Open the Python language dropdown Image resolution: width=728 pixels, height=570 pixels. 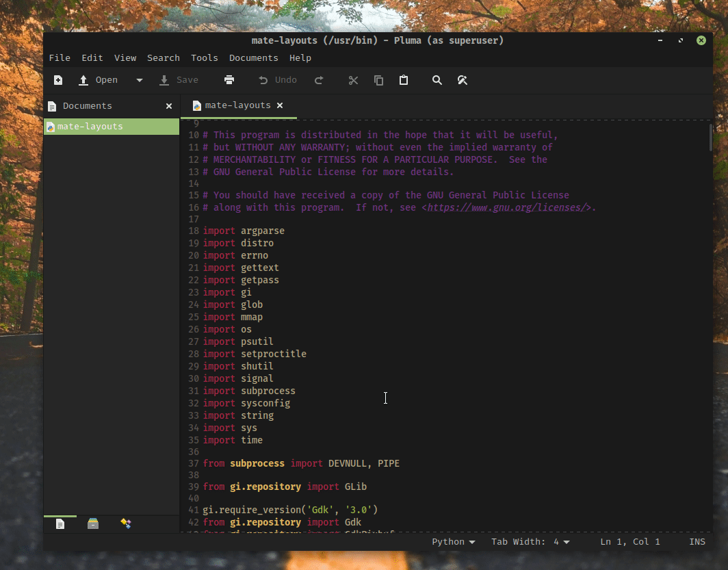tap(454, 542)
